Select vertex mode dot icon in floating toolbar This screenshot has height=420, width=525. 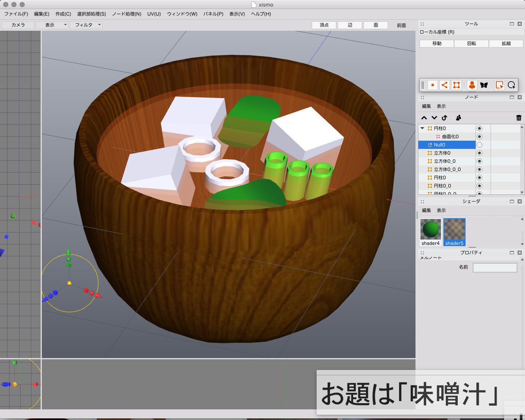pyautogui.click(x=433, y=85)
